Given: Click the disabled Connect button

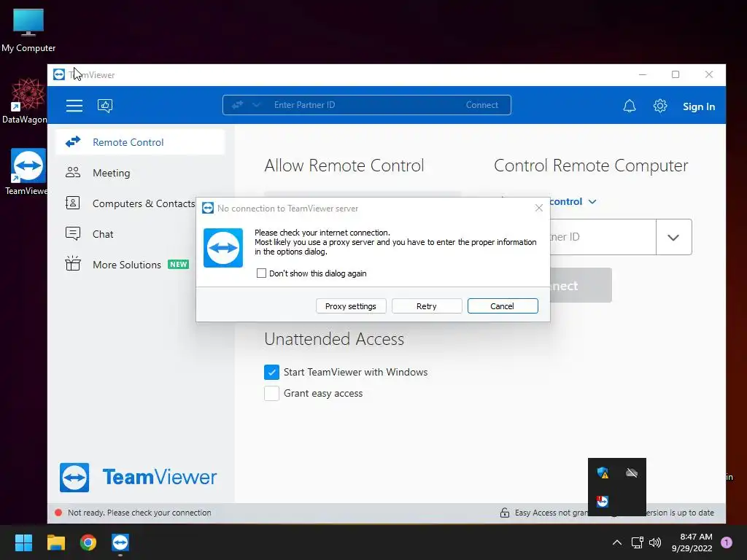Looking at the screenshot, I should click(x=581, y=285).
